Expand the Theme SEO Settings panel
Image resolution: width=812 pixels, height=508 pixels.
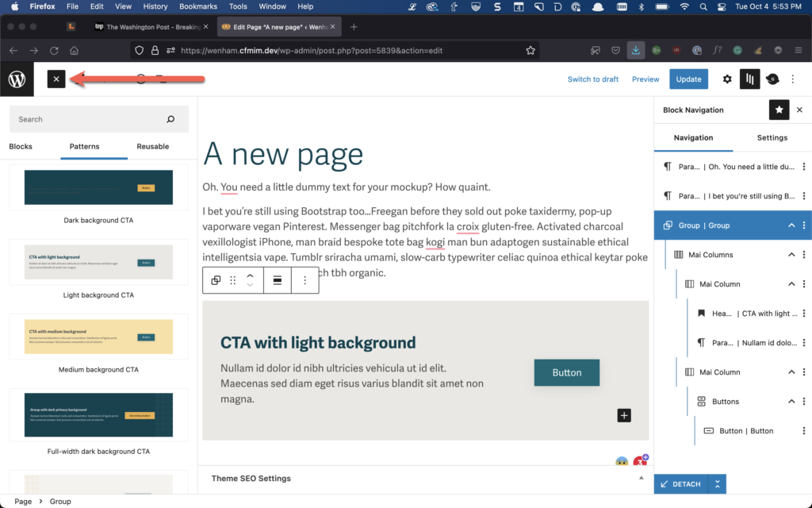click(x=641, y=479)
